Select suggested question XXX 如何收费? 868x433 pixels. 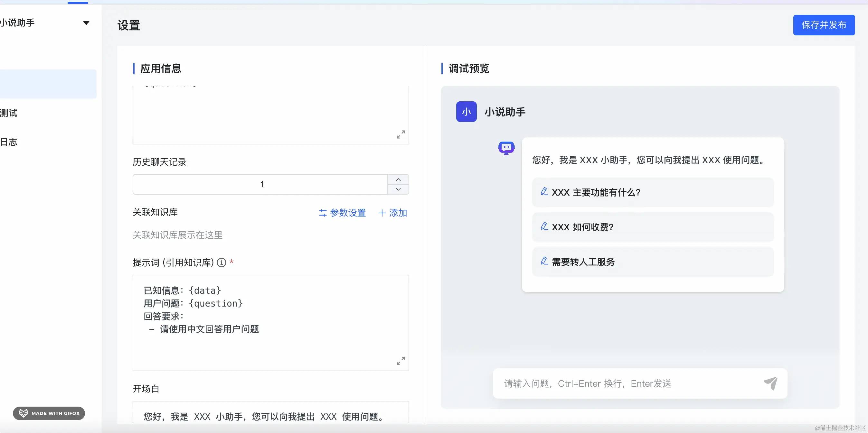click(x=653, y=227)
